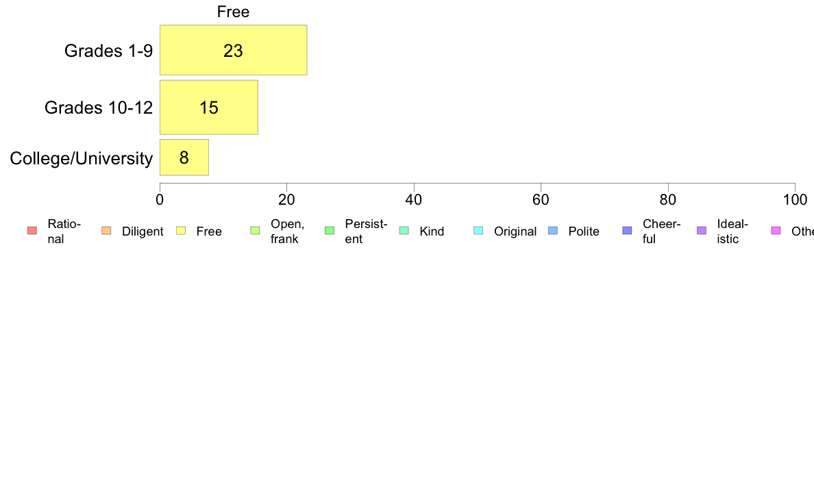Click the Diligent orange legend swatch
Screen dimensions: 814x504
pos(106,231)
